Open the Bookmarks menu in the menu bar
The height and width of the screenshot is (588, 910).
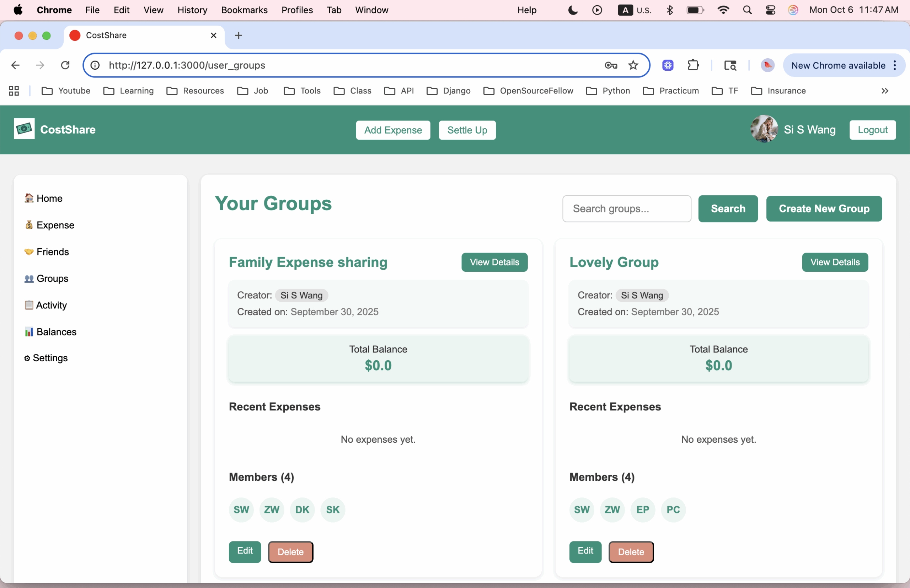click(x=244, y=10)
